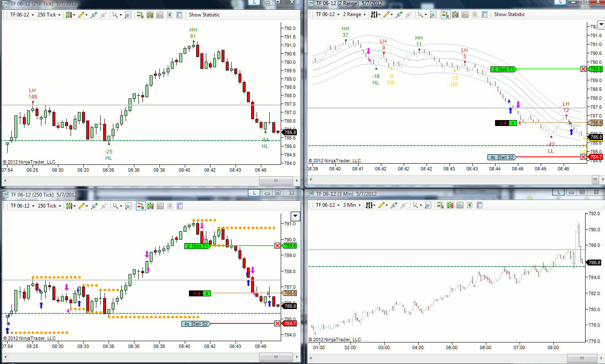Open chart properties icon in 3 Min window
The width and height of the screenshot is (605, 364).
coord(479,205)
